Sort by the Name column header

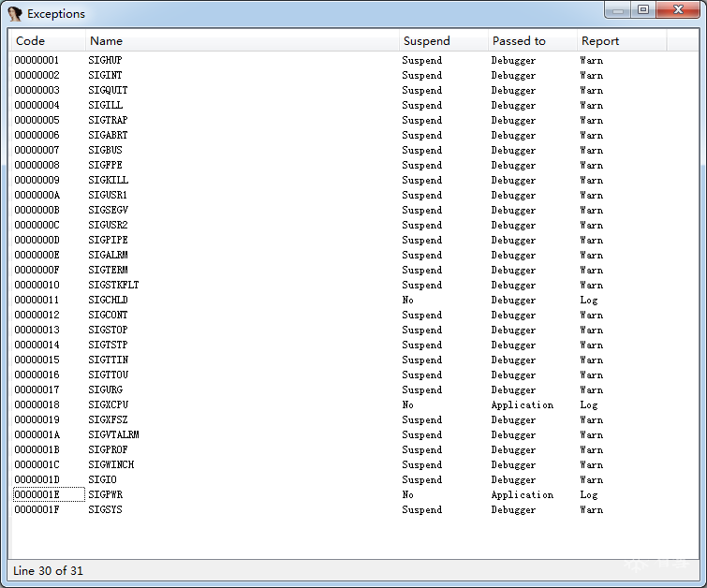click(x=243, y=41)
